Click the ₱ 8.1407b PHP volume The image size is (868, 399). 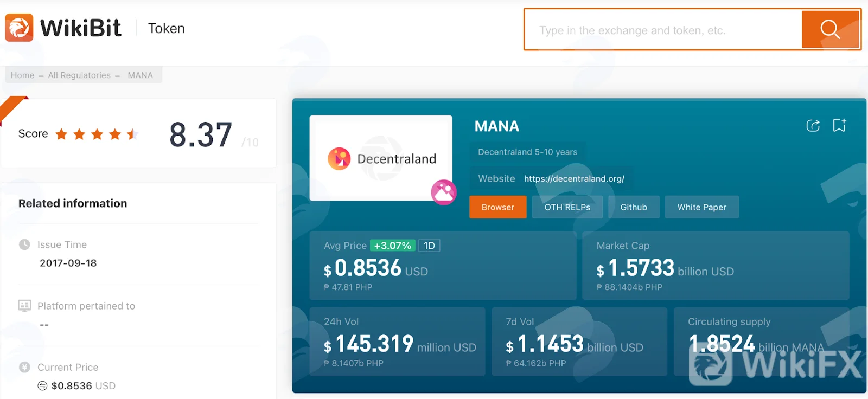354,363
